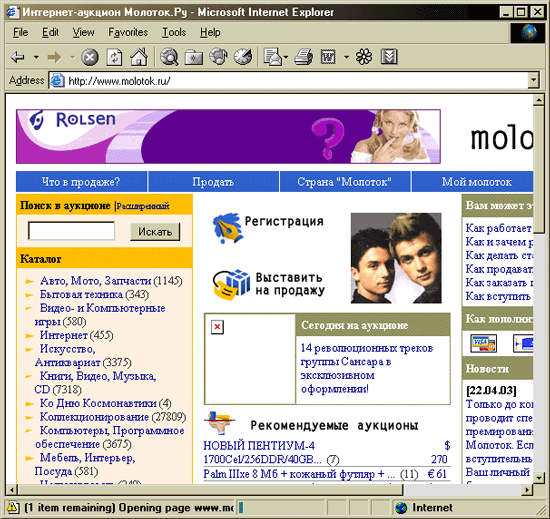This screenshot has width=550, height=519.
Task: Open the Сансара tracks auction link
Action: point(367,368)
